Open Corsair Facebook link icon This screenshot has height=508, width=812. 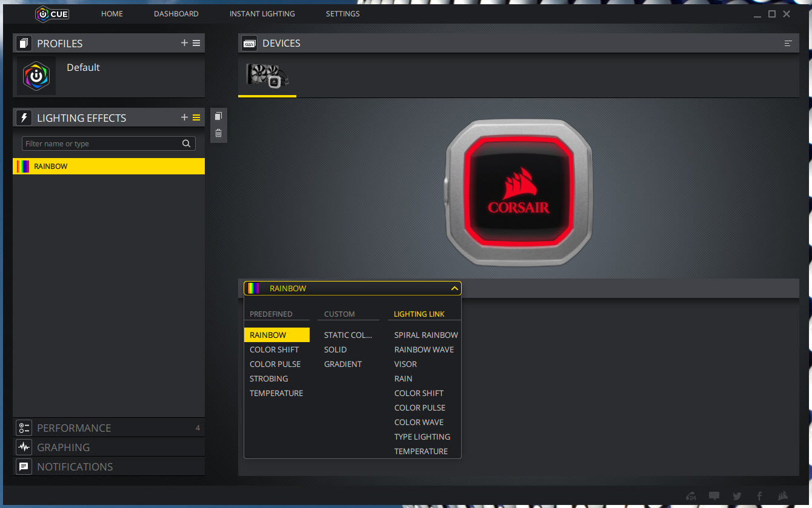click(x=760, y=496)
